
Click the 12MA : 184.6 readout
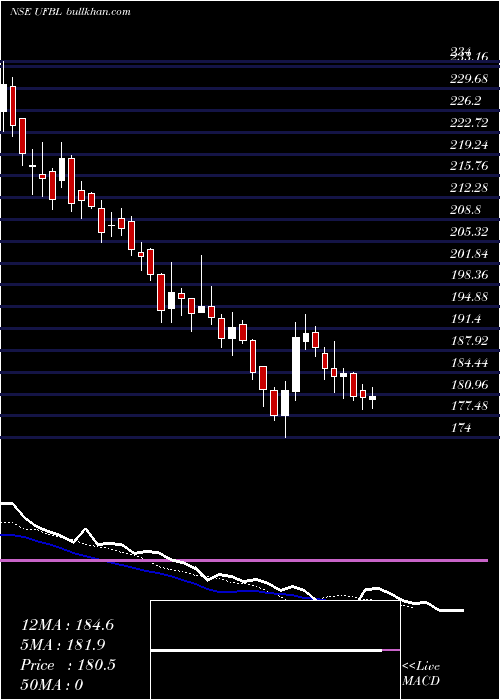point(67,625)
